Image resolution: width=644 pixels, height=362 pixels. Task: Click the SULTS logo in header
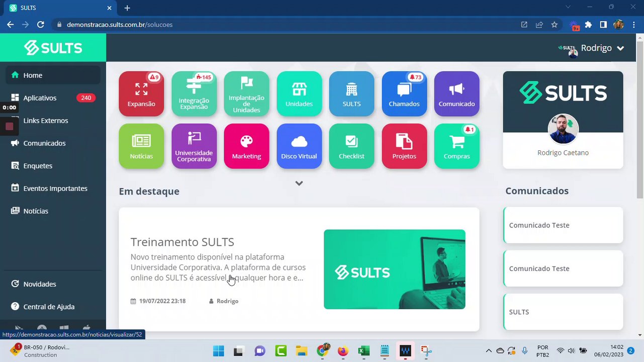pyautogui.click(x=53, y=48)
